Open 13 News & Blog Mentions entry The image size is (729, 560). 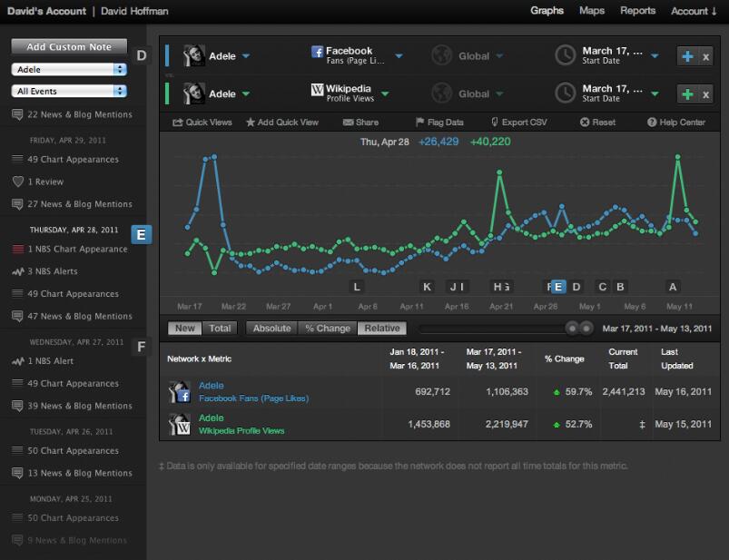[72, 473]
